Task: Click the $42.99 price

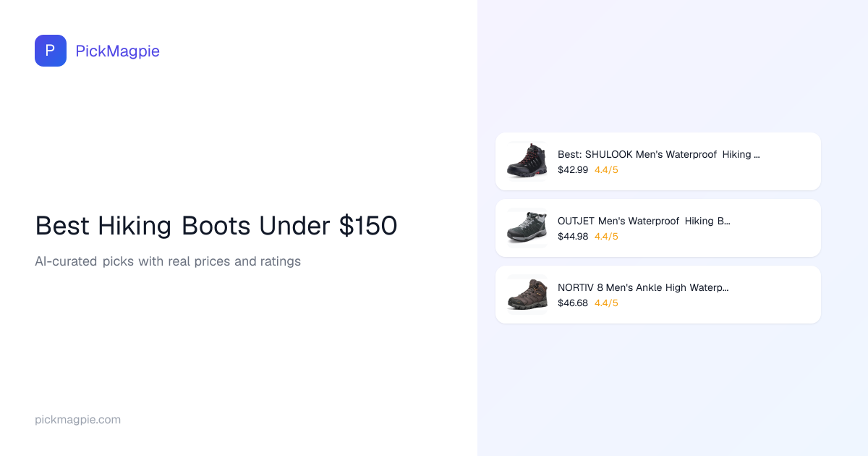Action: click(x=573, y=170)
